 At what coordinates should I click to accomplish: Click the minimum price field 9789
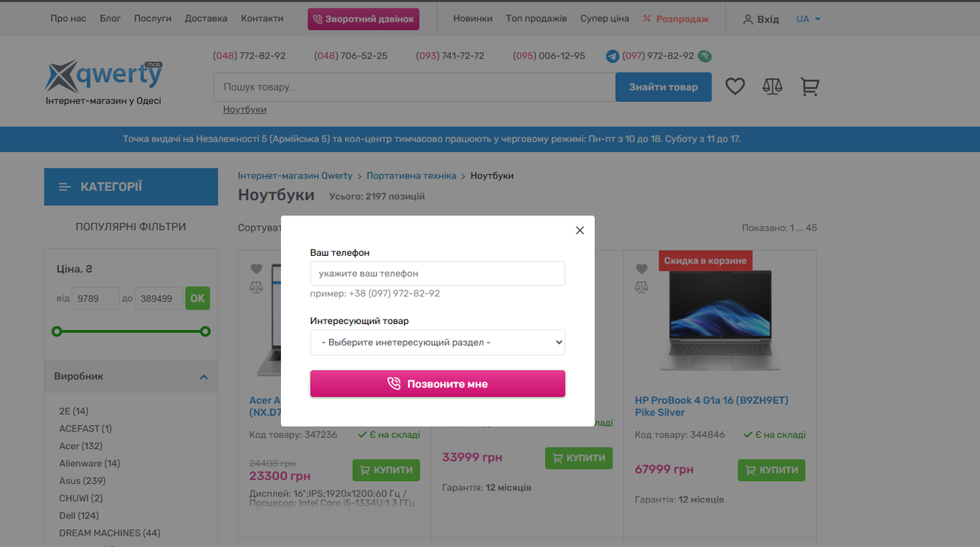point(95,299)
